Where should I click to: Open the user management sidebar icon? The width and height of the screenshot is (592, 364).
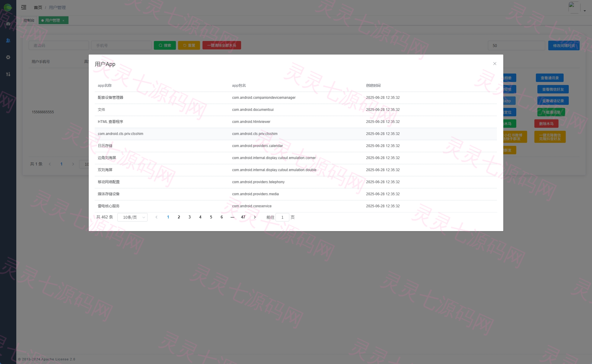tap(8, 40)
